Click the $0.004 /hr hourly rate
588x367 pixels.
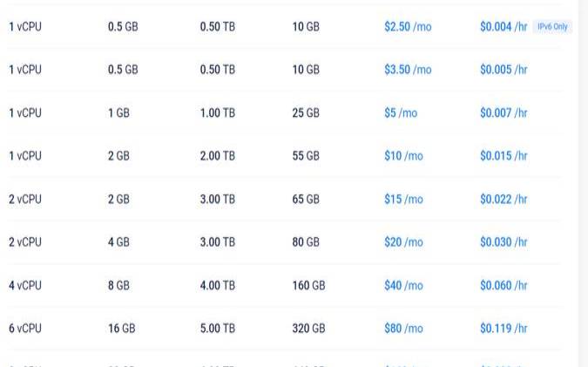click(504, 27)
